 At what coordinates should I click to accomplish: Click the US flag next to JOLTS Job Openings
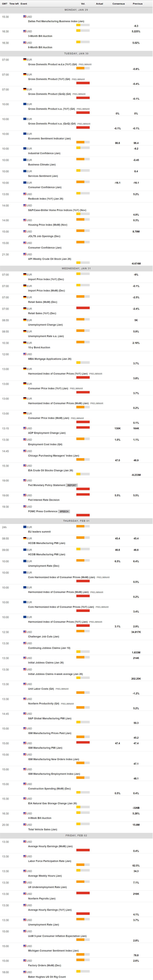tap(25, 231)
